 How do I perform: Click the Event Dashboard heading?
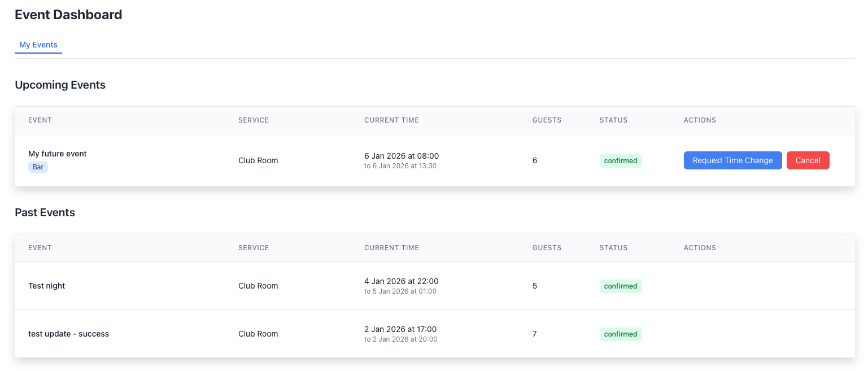point(68,15)
